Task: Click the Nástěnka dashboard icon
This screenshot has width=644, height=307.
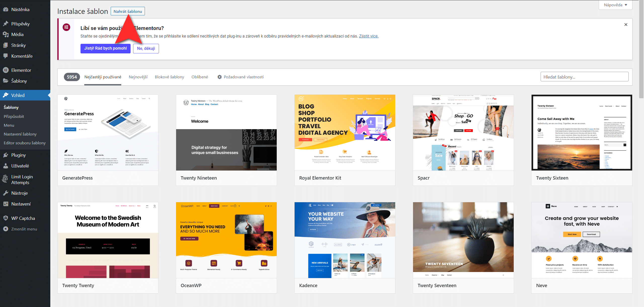Action: click(x=6, y=10)
